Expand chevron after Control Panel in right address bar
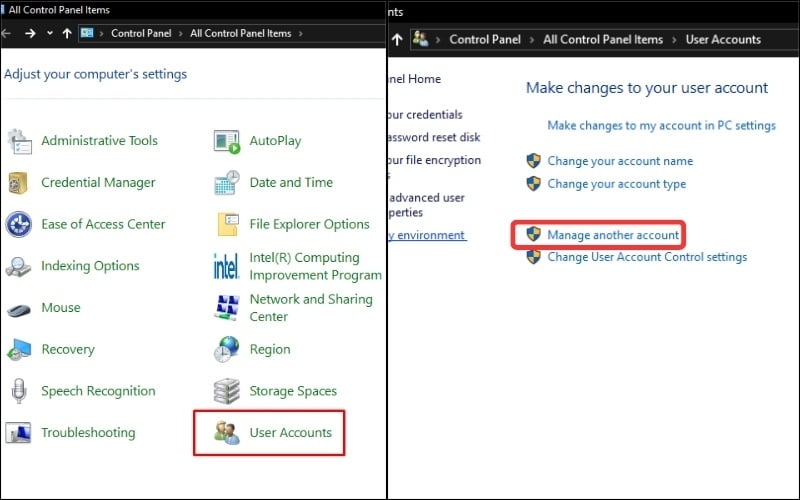The height and width of the screenshot is (500, 800). (x=532, y=40)
